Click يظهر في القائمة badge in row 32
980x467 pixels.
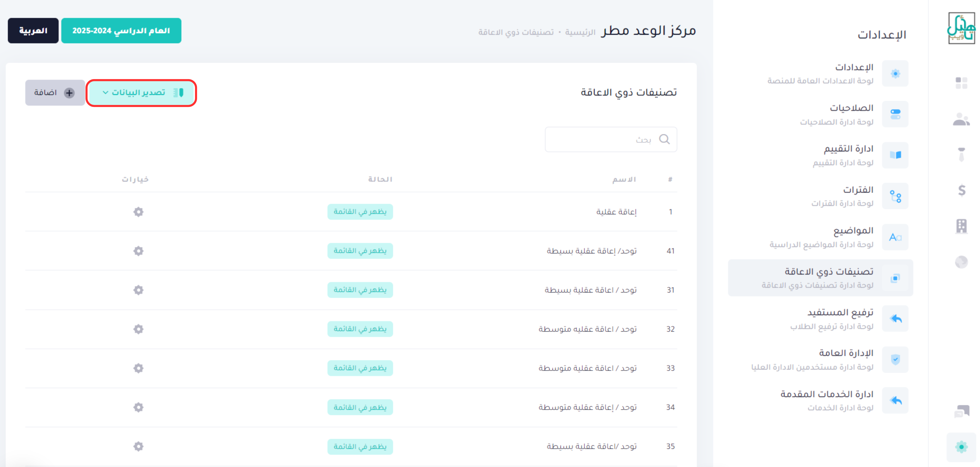[x=360, y=329]
